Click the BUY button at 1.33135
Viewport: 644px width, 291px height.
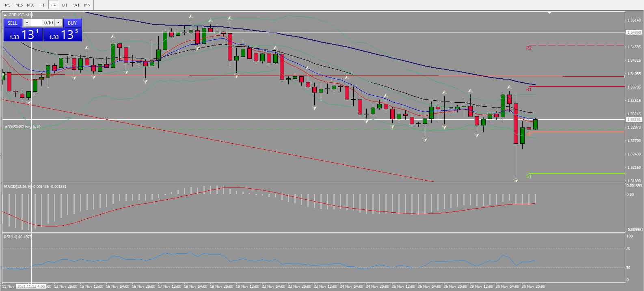click(x=63, y=30)
